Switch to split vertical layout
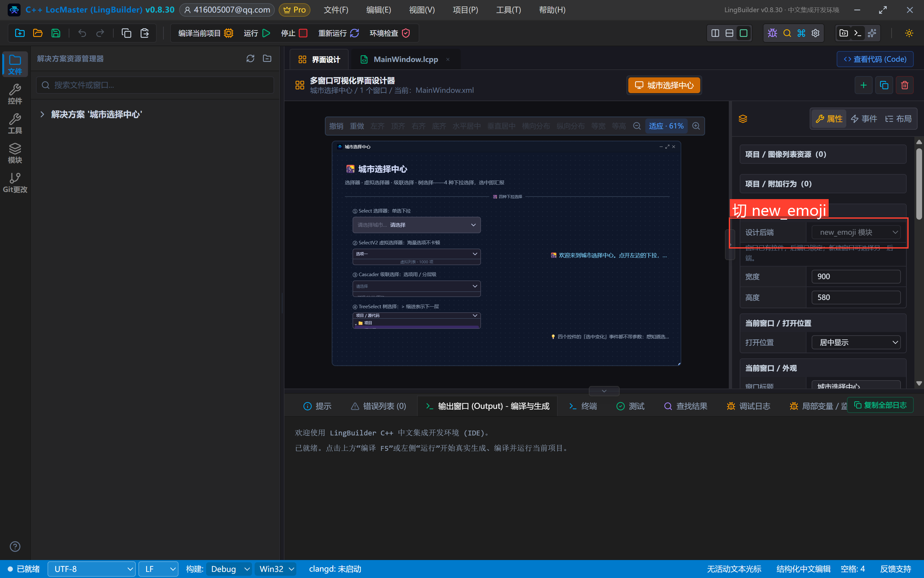Screen dimensions: 924x578 click(715, 33)
